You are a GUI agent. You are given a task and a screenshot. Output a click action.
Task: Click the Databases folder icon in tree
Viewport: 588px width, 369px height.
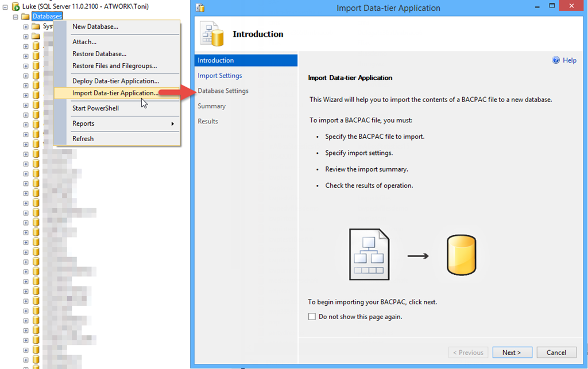pyautogui.click(x=25, y=17)
